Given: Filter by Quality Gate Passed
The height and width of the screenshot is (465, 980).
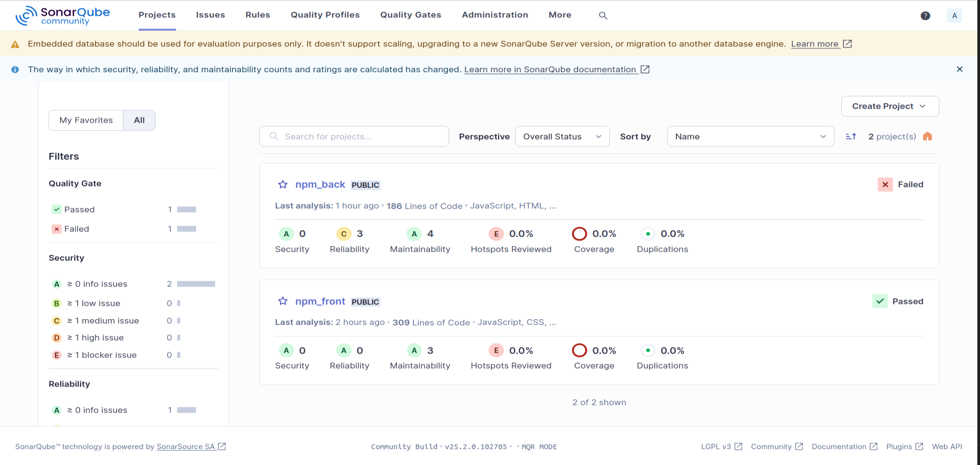Looking at the screenshot, I should (x=133, y=210).
